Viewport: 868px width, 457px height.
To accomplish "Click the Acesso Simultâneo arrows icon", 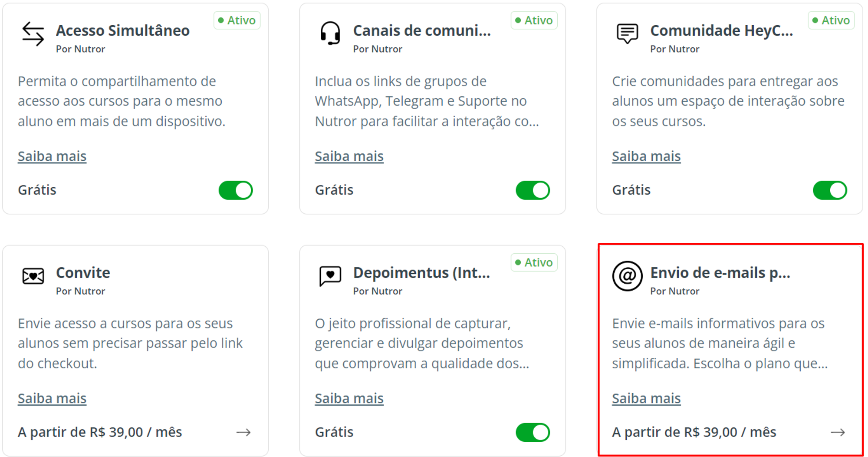I will tap(33, 34).
